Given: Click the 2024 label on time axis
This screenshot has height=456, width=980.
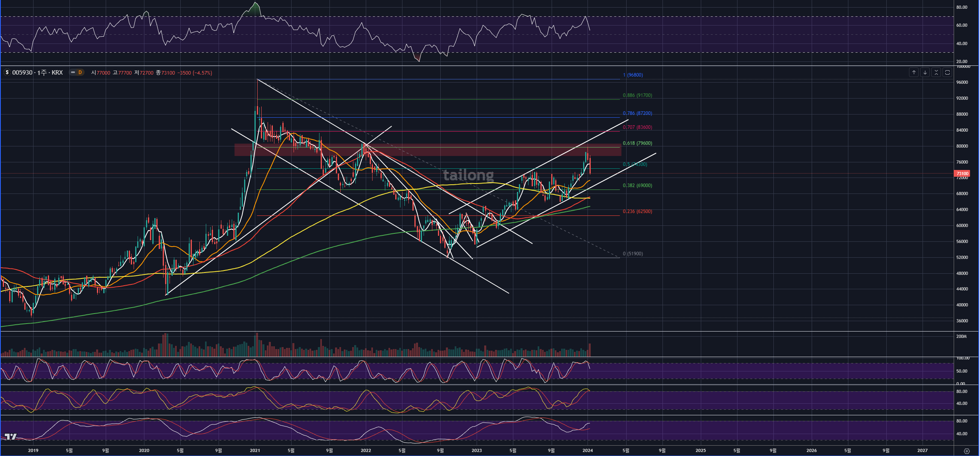Looking at the screenshot, I should click(587, 450).
